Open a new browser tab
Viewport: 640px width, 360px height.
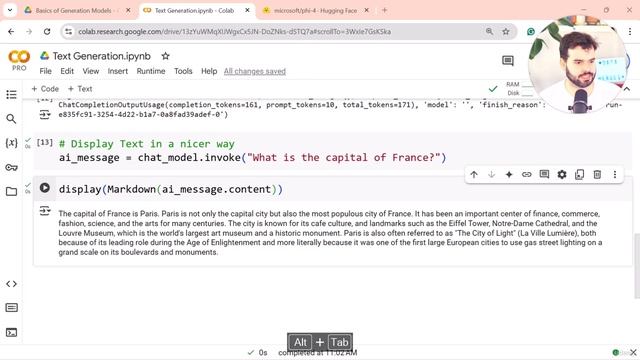384,10
